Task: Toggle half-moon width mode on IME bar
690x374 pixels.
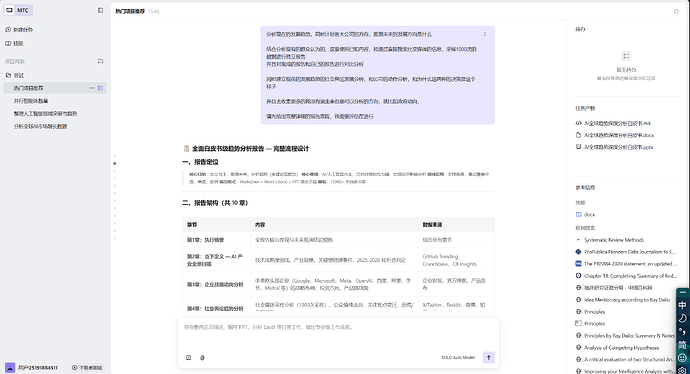Action: tap(683, 318)
